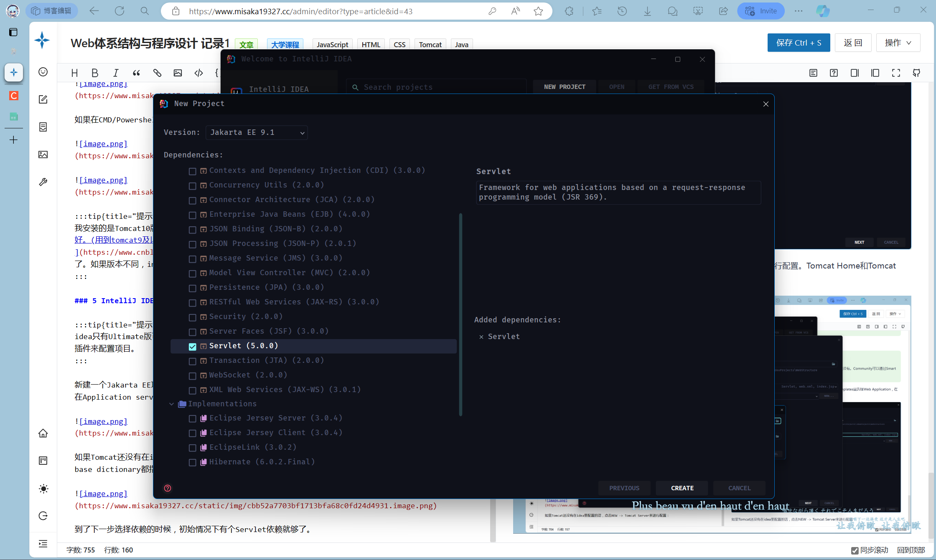Screen dimensions: 936x560
Task: Open the 博客编辑 browser tab label
Action: click(x=51, y=11)
